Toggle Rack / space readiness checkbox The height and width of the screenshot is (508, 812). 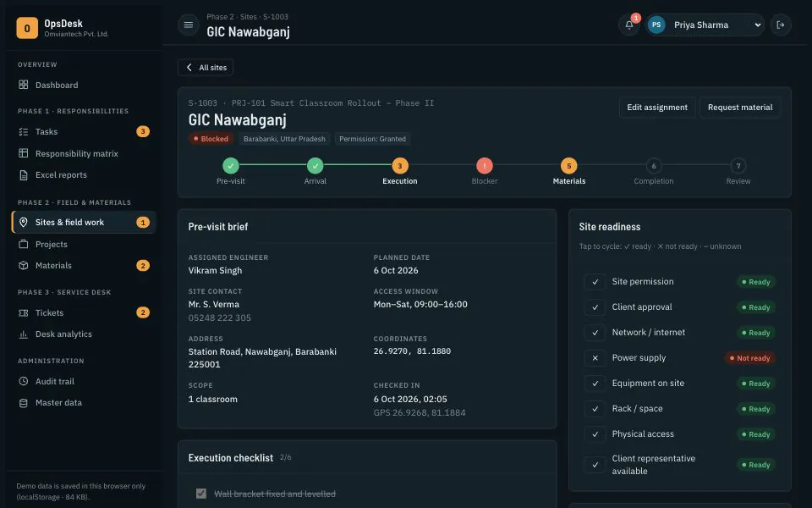coord(595,409)
